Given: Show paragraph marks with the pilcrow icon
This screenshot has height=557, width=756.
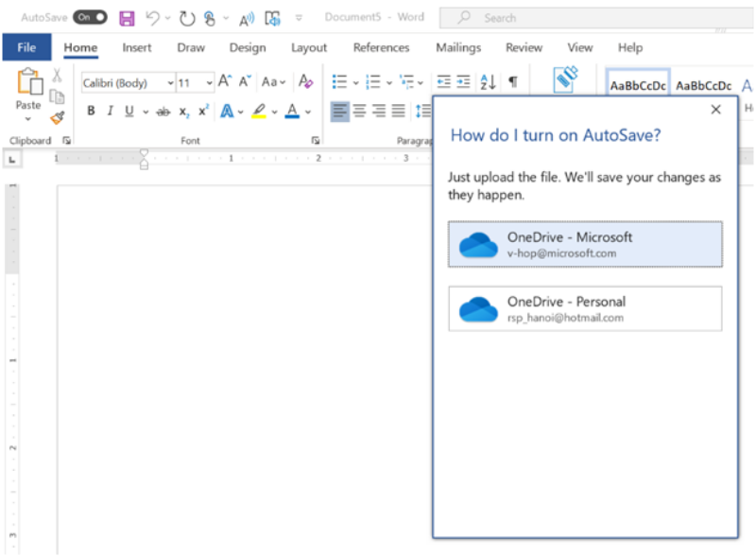Looking at the screenshot, I should tap(513, 82).
